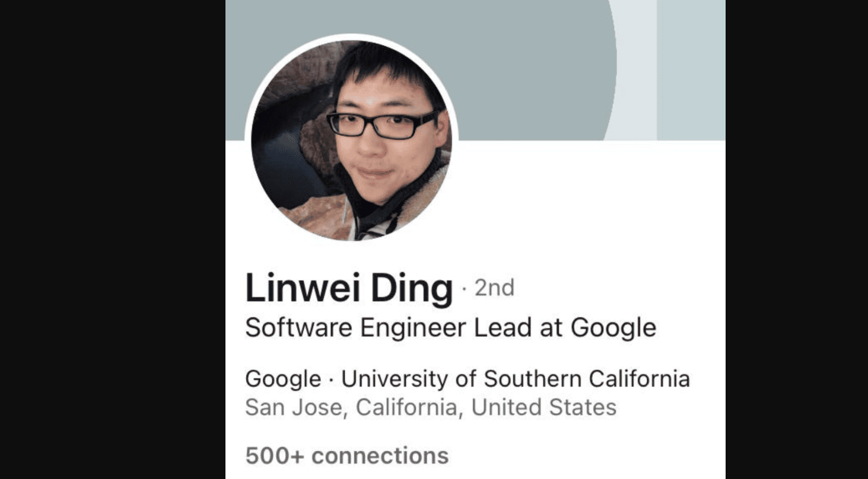Screen dimensions: 868x479
Task: Open University of Southern California link
Action: point(516,379)
